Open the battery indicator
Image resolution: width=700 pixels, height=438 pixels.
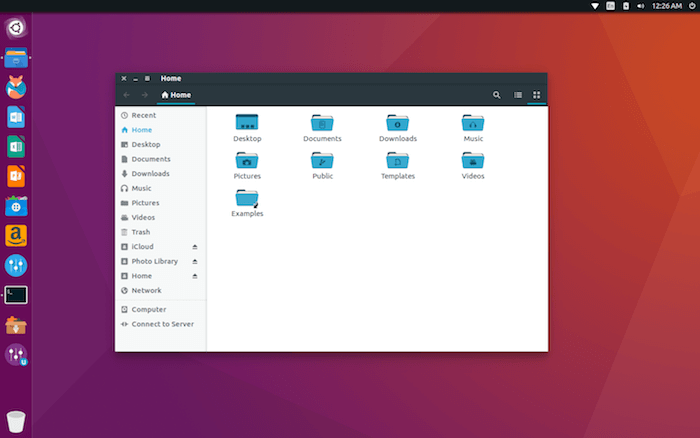626,6
